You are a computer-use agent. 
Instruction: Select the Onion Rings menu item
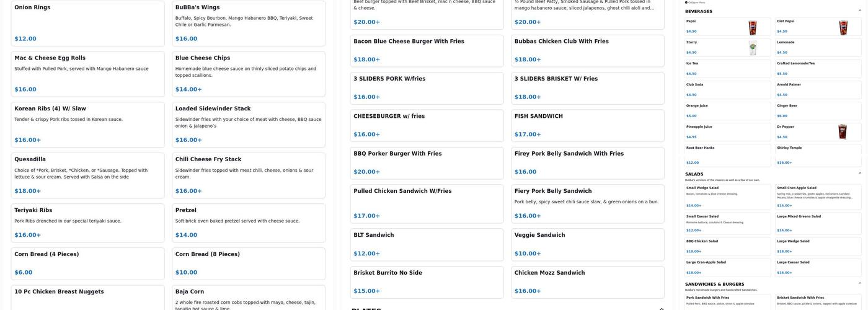pyautogui.click(x=87, y=23)
